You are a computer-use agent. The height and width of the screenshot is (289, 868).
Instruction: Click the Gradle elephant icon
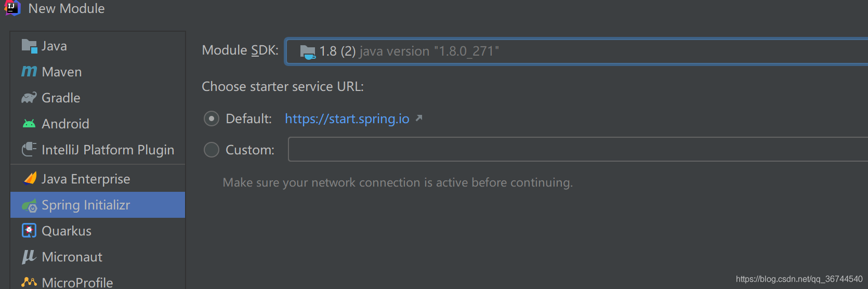29,98
